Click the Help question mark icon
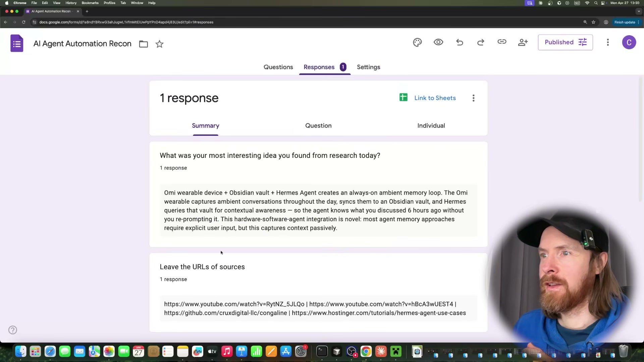This screenshot has height=362, width=644. click(x=13, y=330)
